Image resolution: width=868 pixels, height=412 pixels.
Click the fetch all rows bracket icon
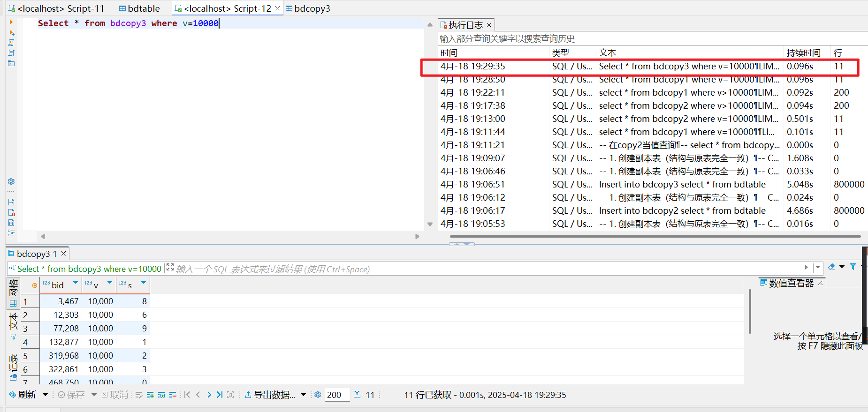point(230,395)
